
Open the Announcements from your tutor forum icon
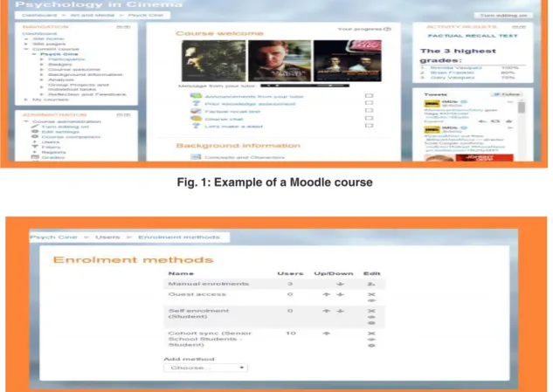click(x=196, y=96)
